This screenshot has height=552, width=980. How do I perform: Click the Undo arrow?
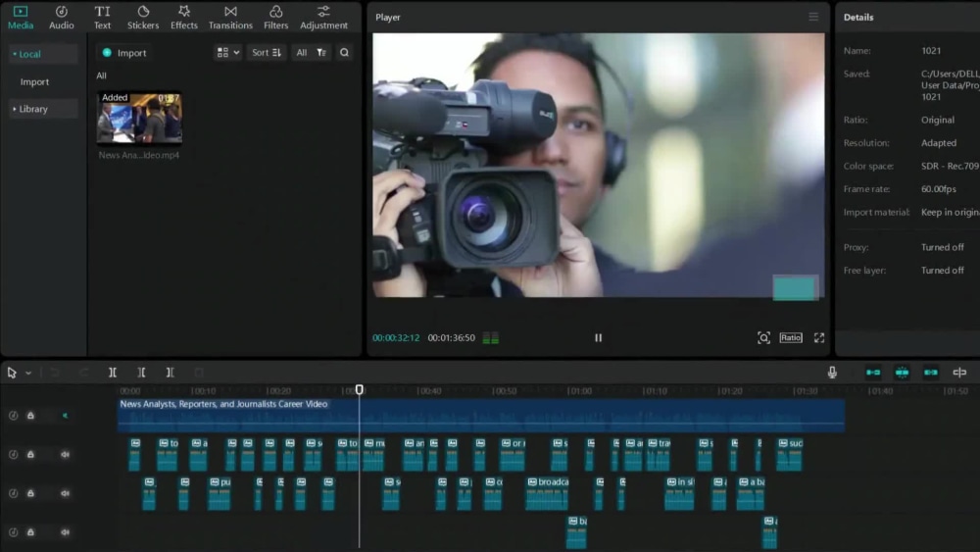[x=55, y=373]
